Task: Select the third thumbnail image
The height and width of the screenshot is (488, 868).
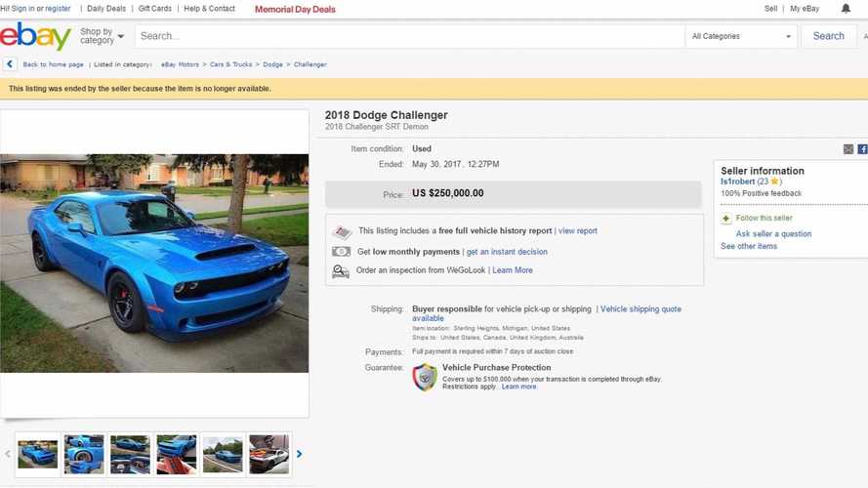Action: coord(130,454)
